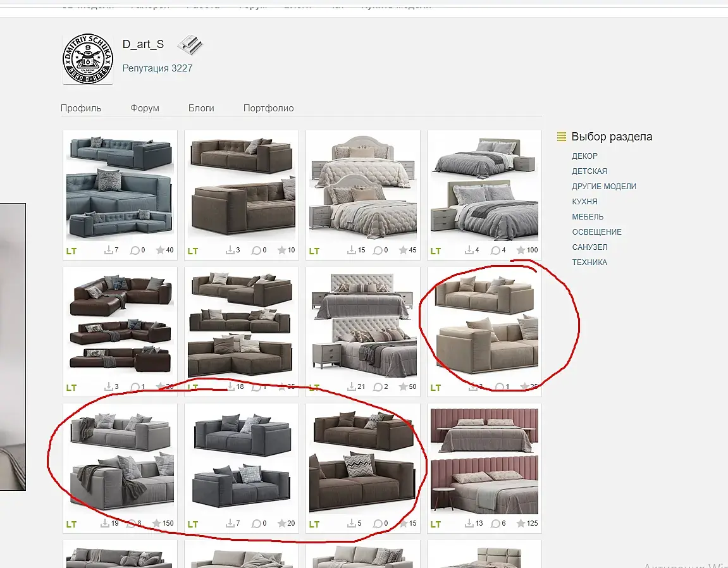Choose the ДЕКОР category
This screenshot has height=568, width=728.
click(x=584, y=156)
